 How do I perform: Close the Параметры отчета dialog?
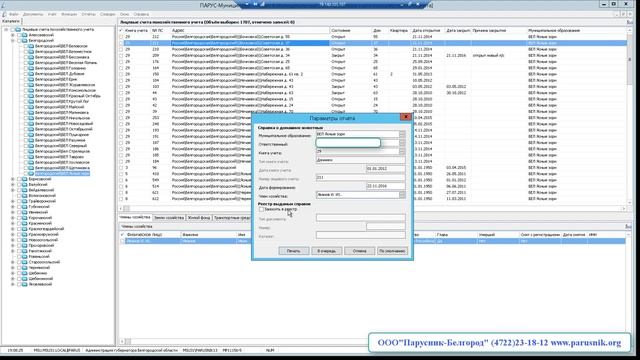click(406, 117)
